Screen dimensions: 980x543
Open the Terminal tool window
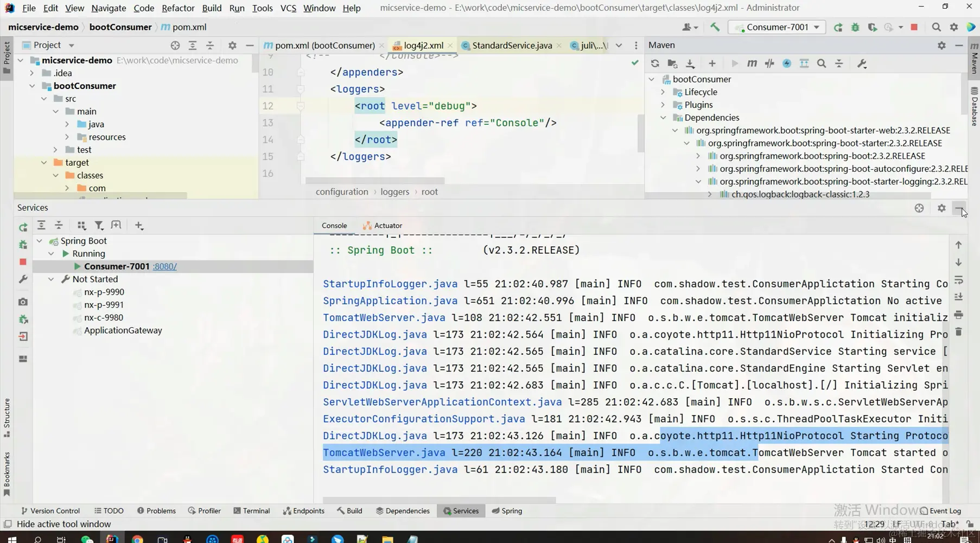(x=251, y=511)
